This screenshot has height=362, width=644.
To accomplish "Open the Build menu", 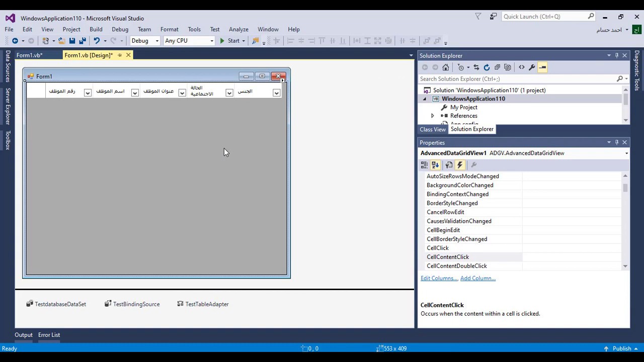I will 96,29.
